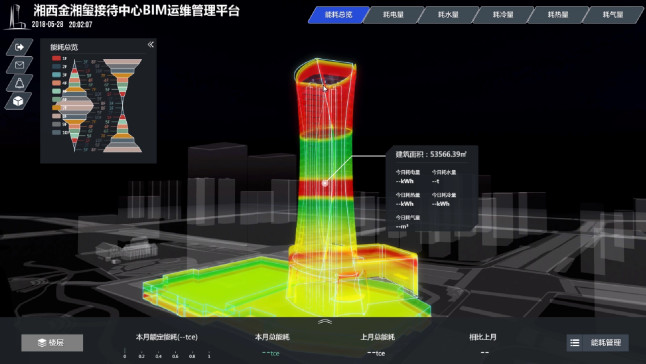Toggle the red 1F legend entry
The image size is (646, 364).
[x=59, y=58]
